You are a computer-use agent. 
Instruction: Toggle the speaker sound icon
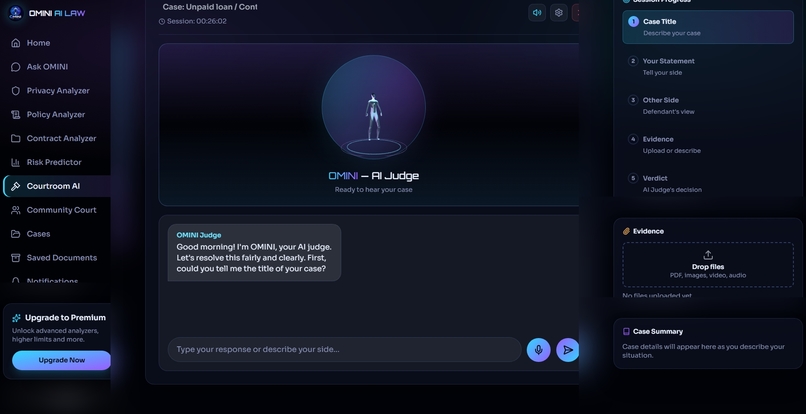pyautogui.click(x=537, y=13)
